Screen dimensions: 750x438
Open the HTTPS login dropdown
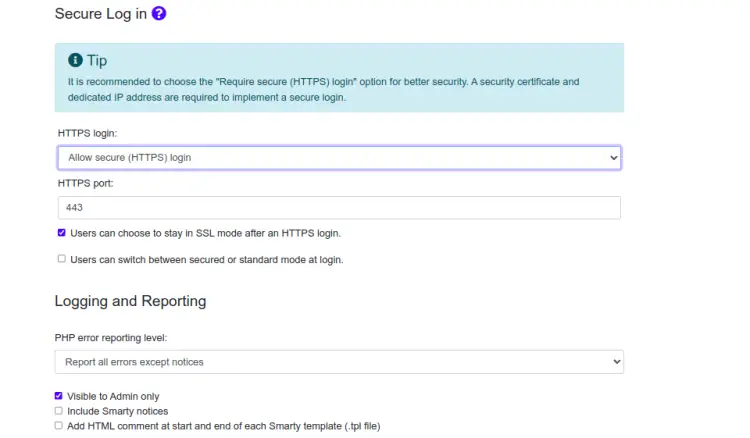pyautogui.click(x=339, y=158)
